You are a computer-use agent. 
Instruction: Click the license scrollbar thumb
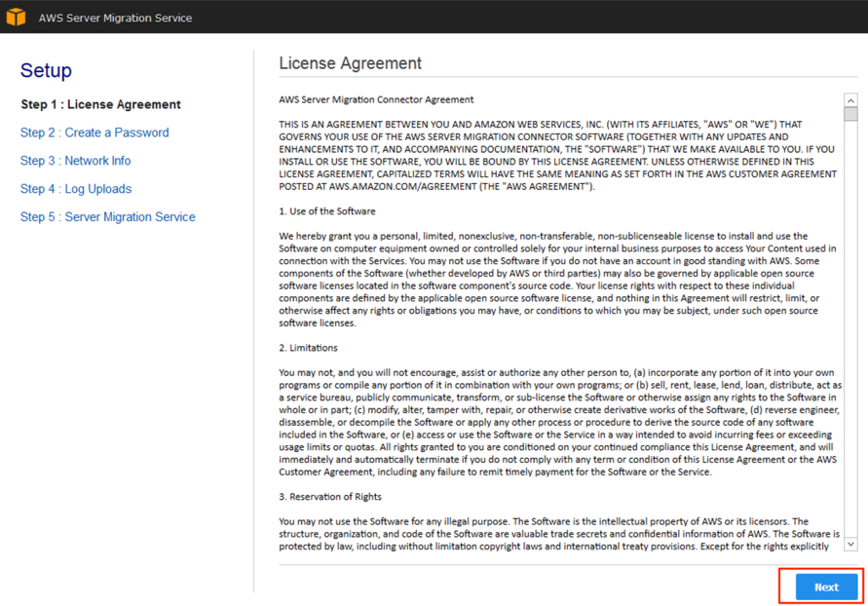tap(850, 114)
